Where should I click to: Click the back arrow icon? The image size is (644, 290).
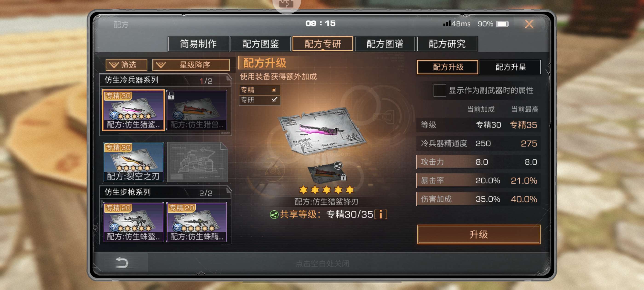coord(122,262)
